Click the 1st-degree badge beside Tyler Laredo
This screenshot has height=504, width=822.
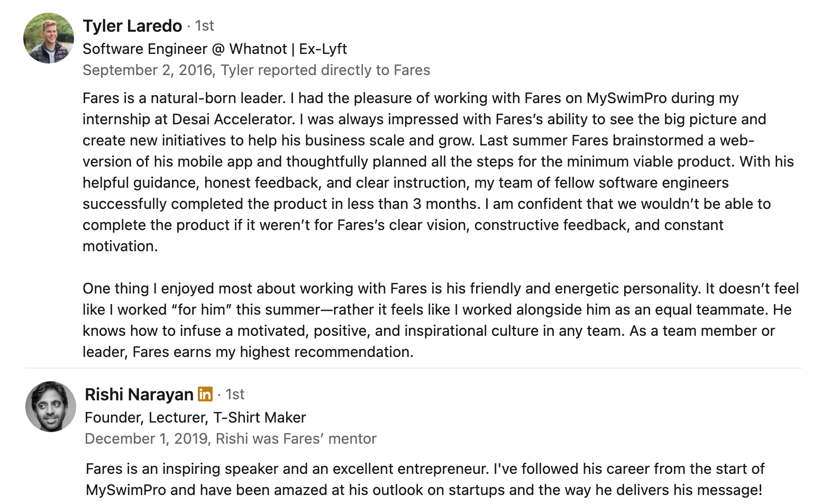(x=204, y=26)
